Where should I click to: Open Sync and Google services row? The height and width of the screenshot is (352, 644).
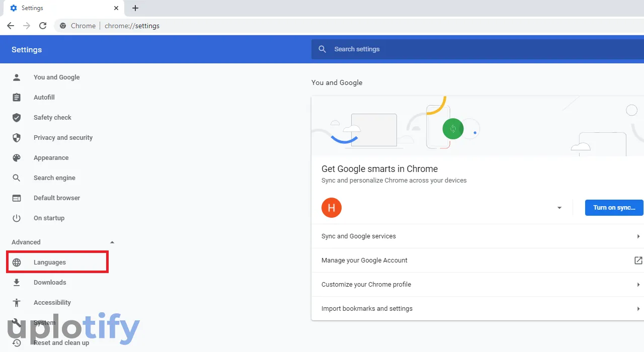477,236
